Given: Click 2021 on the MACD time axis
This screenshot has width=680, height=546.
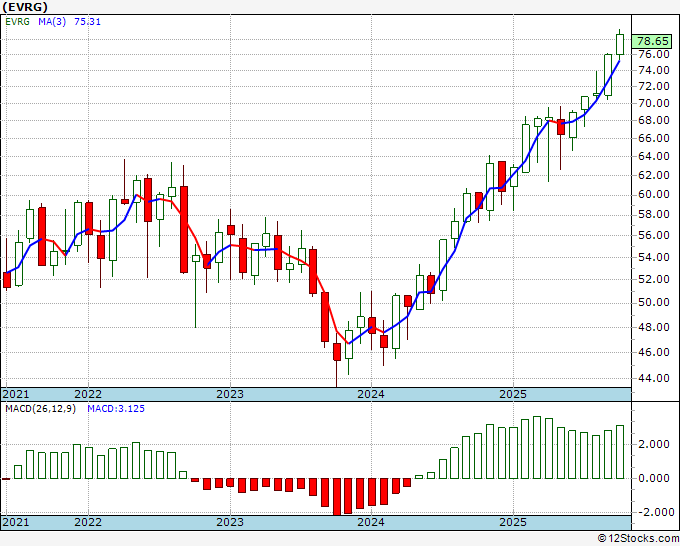Looking at the screenshot, I should (x=16, y=522).
